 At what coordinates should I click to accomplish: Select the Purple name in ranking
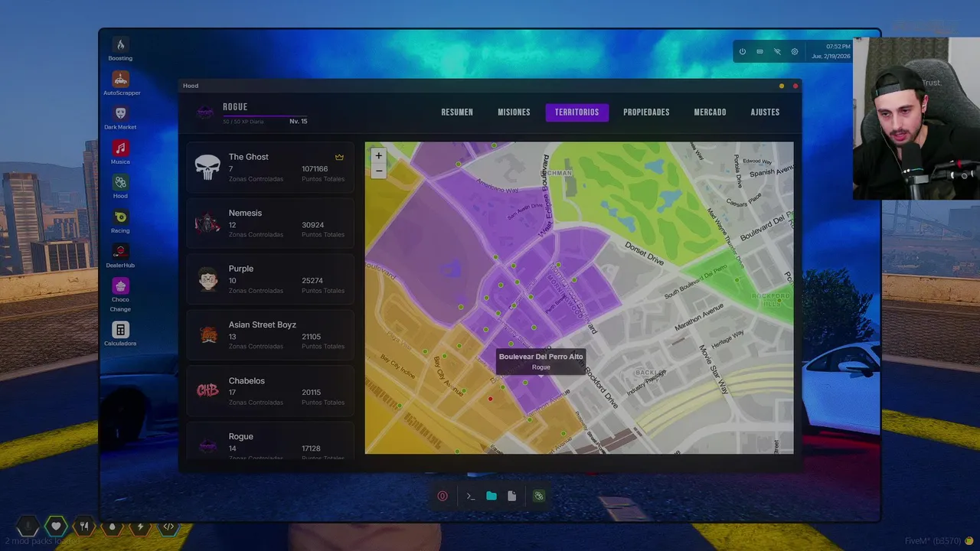click(240, 269)
